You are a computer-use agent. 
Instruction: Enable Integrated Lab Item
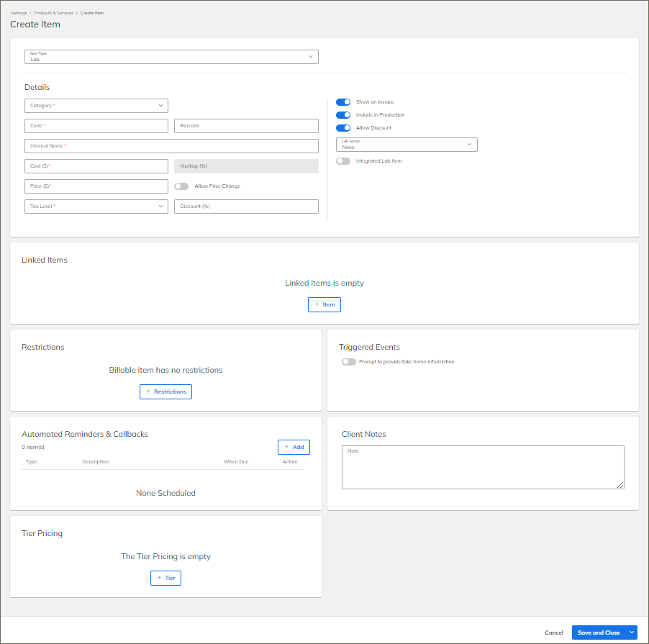coord(343,160)
